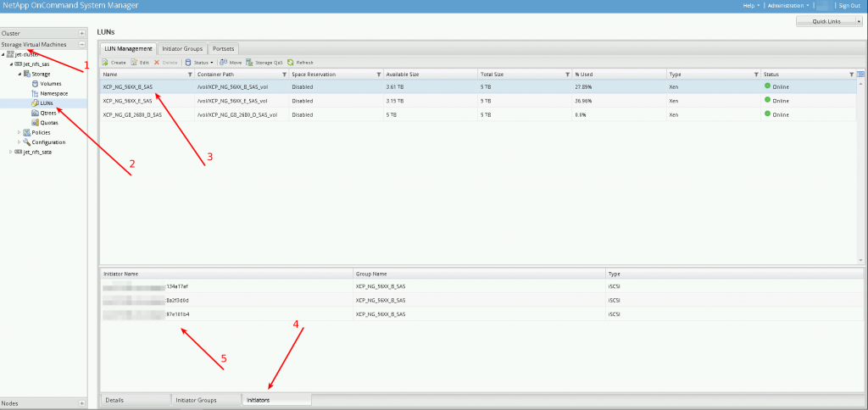The image size is (868, 410).
Task: Click the Quick Links button
Action: pyautogui.click(x=826, y=21)
